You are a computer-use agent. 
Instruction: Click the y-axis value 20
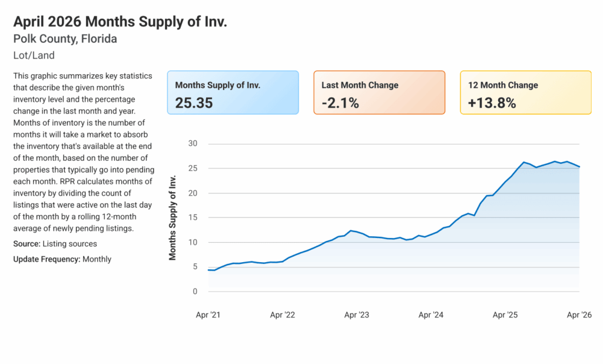click(x=193, y=193)
